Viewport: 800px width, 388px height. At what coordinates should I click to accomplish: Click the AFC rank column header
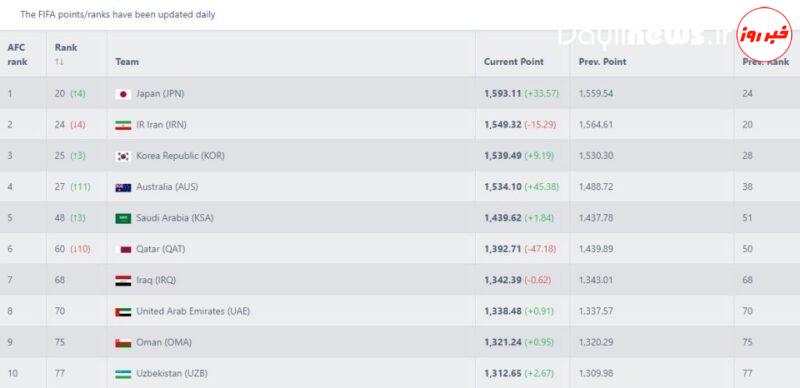point(17,55)
